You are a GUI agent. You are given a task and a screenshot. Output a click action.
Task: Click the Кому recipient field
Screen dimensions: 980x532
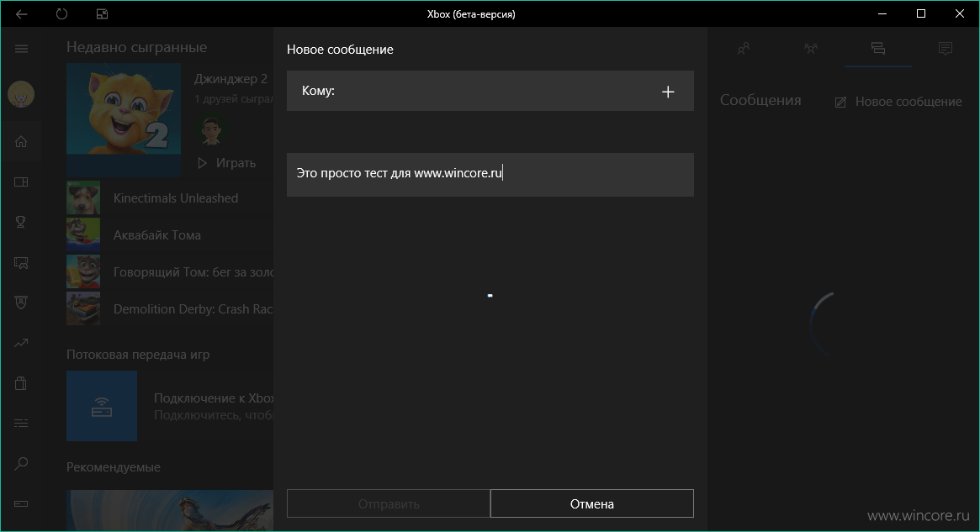pyautogui.click(x=490, y=91)
